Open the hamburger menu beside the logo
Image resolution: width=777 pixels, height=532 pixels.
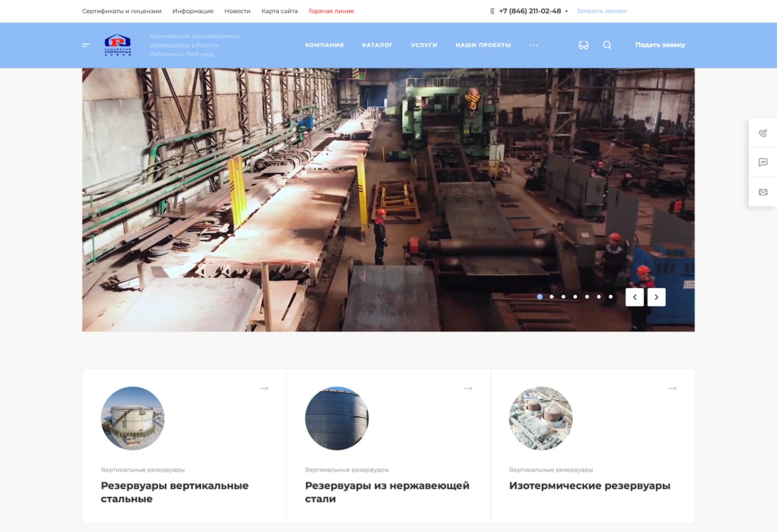coord(86,45)
